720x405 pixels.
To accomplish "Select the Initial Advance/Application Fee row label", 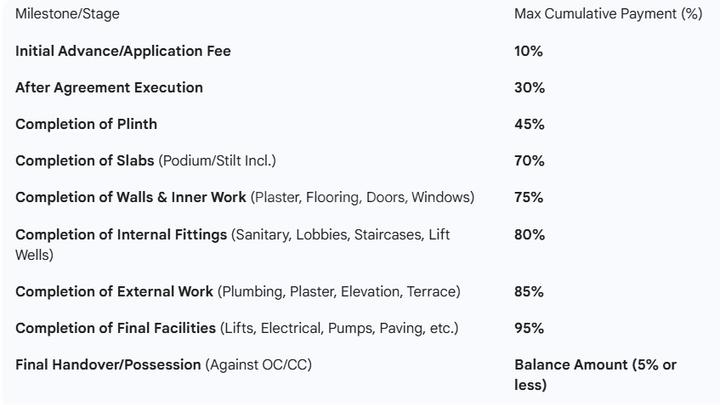I will (123, 51).
